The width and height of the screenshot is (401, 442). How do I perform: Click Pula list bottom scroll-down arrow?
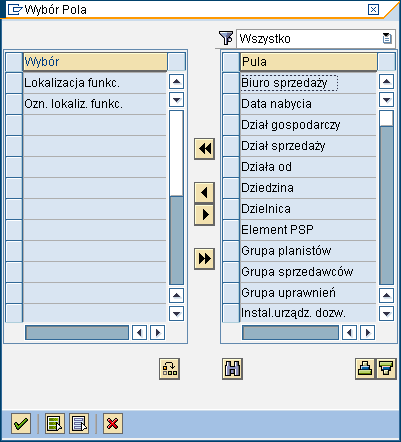(386, 313)
